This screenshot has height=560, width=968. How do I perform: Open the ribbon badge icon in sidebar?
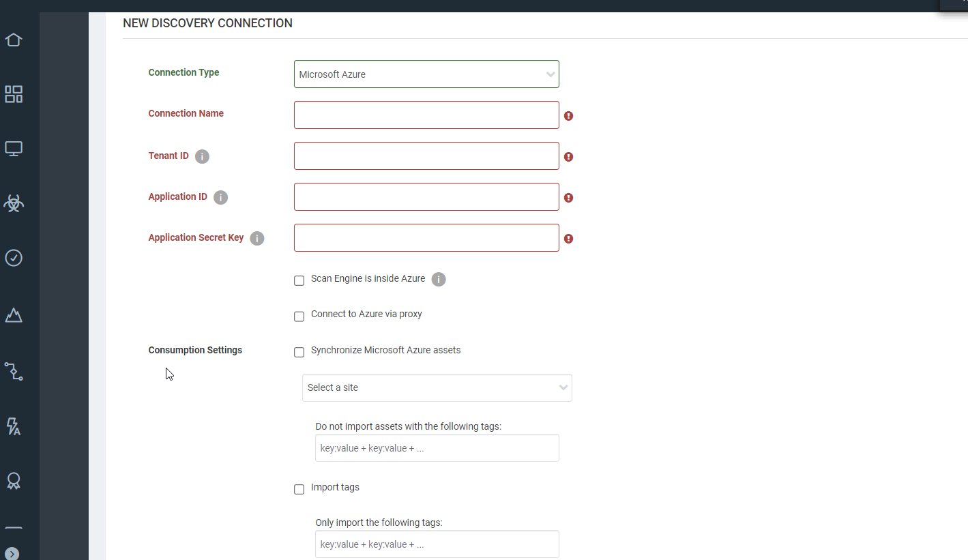[x=14, y=481]
